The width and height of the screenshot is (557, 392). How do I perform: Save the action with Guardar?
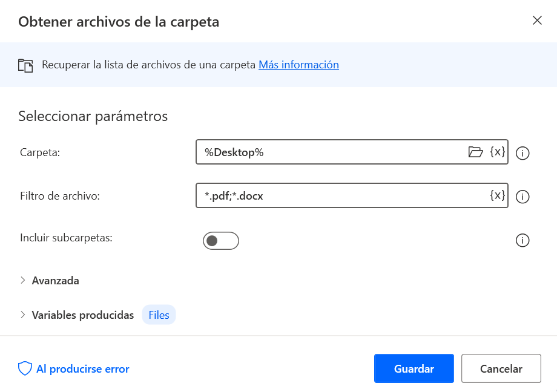point(414,368)
